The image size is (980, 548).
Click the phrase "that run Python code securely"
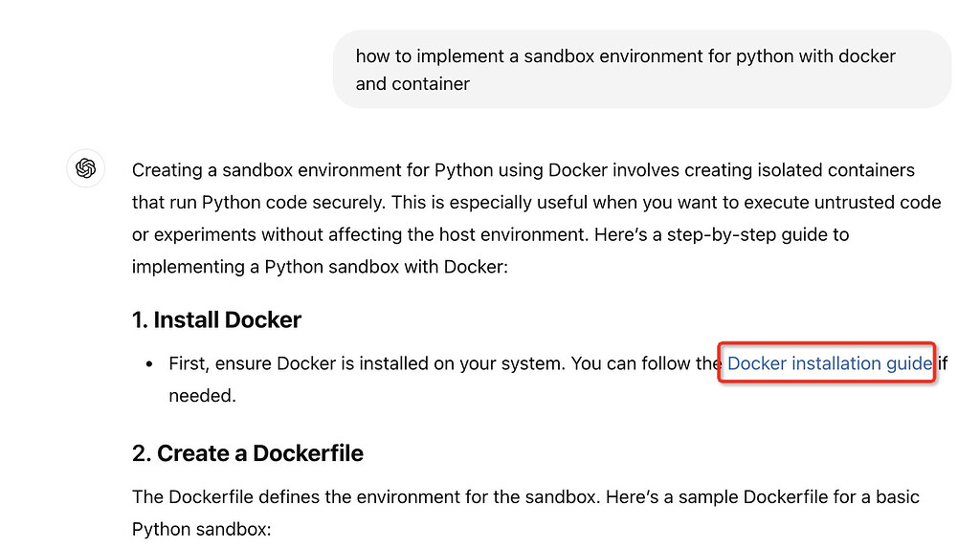[259, 203]
